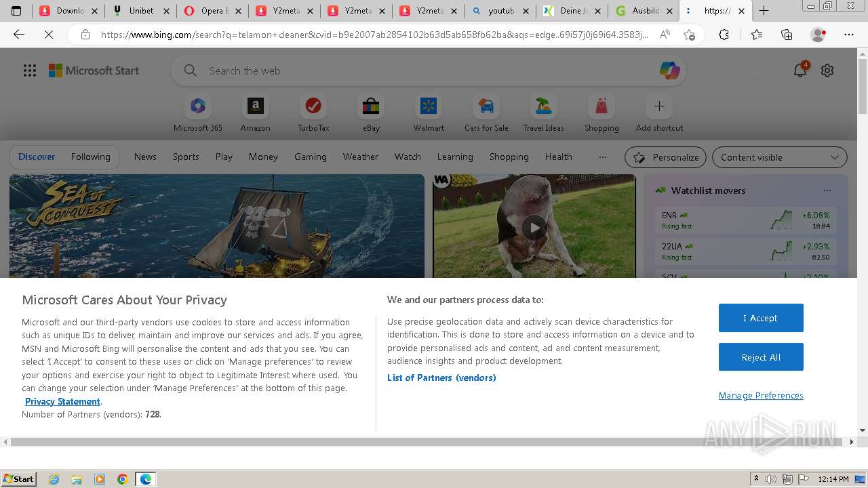Open the Weather category

[x=360, y=157]
